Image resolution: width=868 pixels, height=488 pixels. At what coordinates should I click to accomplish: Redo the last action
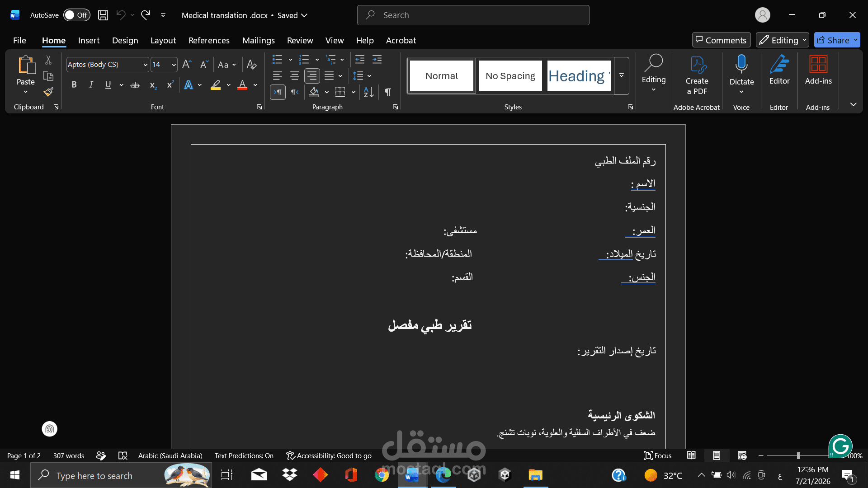click(x=146, y=15)
